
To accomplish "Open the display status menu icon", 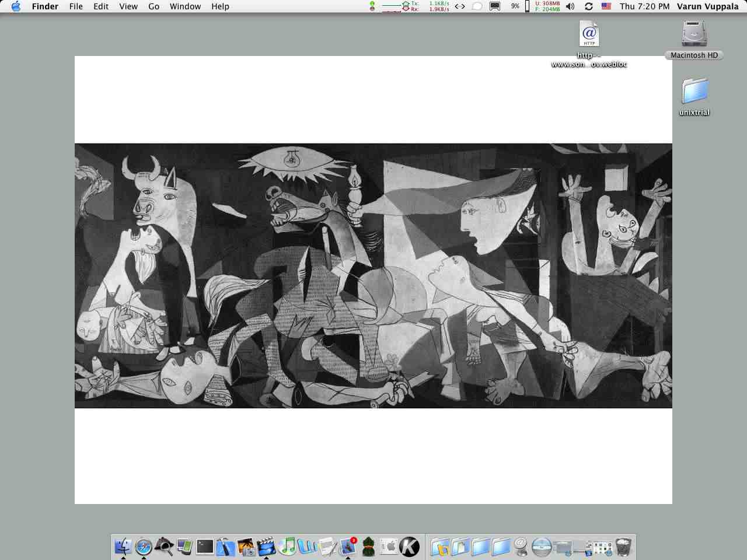I will (x=495, y=6).
